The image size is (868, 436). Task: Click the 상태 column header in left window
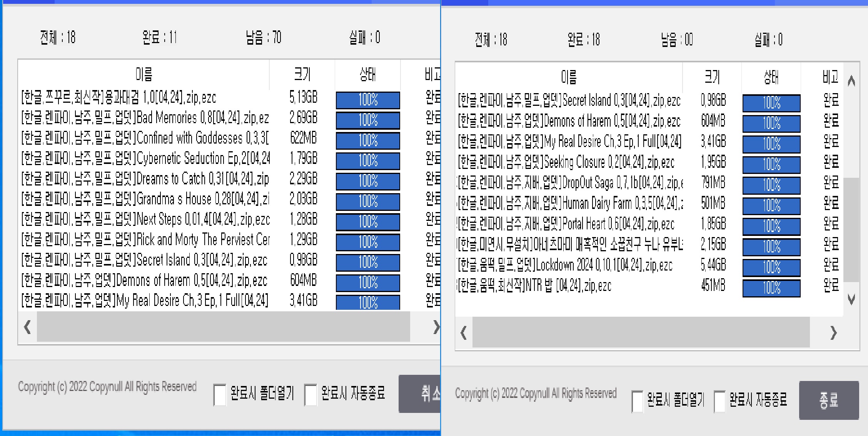[367, 74]
